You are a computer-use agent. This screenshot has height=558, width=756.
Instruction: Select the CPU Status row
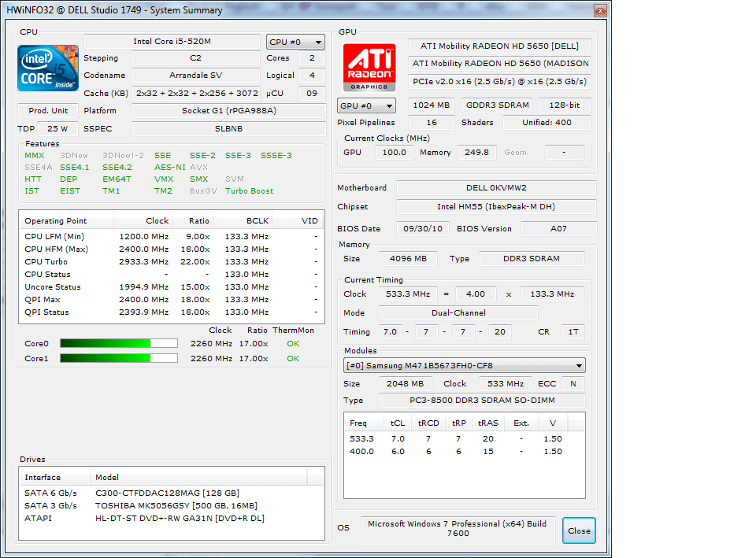pyautogui.click(x=171, y=274)
